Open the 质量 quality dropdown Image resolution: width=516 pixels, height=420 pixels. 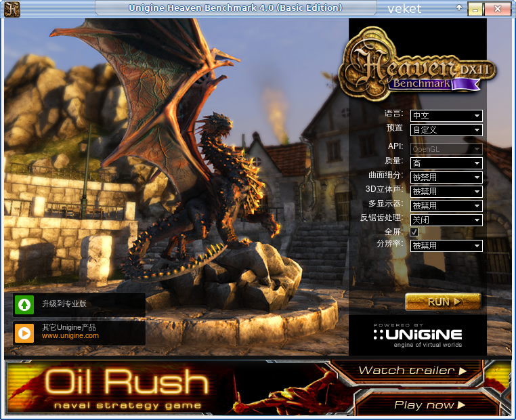pos(446,163)
